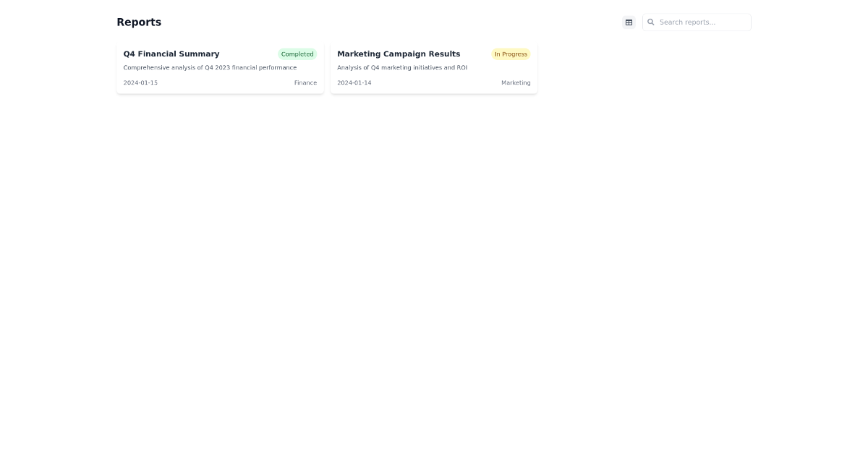Viewport: 868px width, 456px height.
Task: Click the Q4 2023 financial performance description
Action: (x=210, y=67)
